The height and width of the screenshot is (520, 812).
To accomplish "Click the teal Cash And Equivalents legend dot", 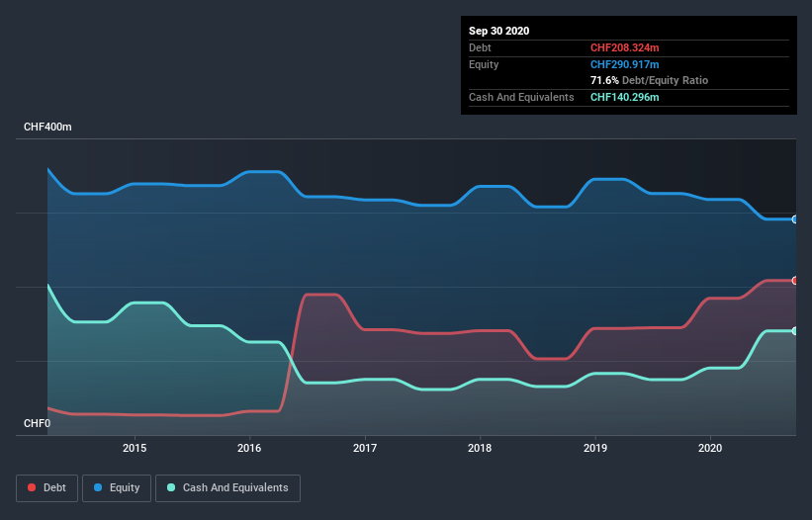I will (171, 487).
